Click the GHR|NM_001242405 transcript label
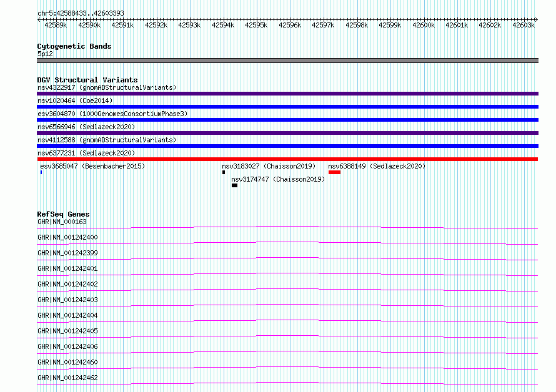556x392 pixels. point(67,331)
